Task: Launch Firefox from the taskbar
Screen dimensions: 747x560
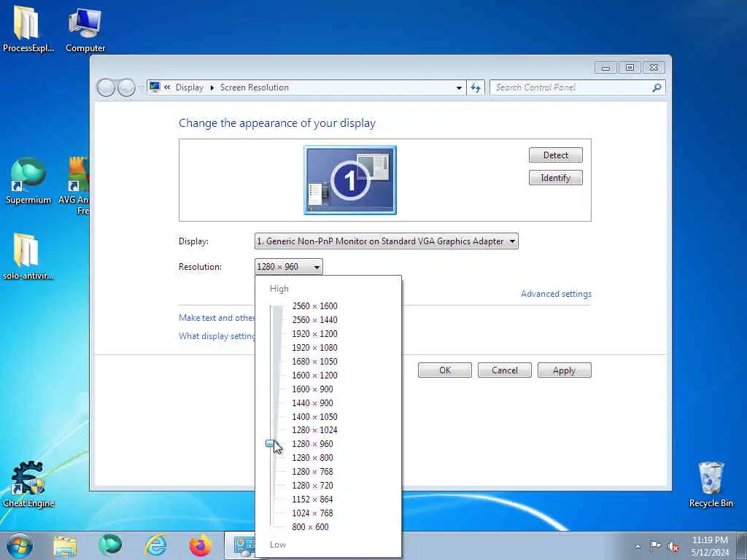Action: click(x=201, y=545)
